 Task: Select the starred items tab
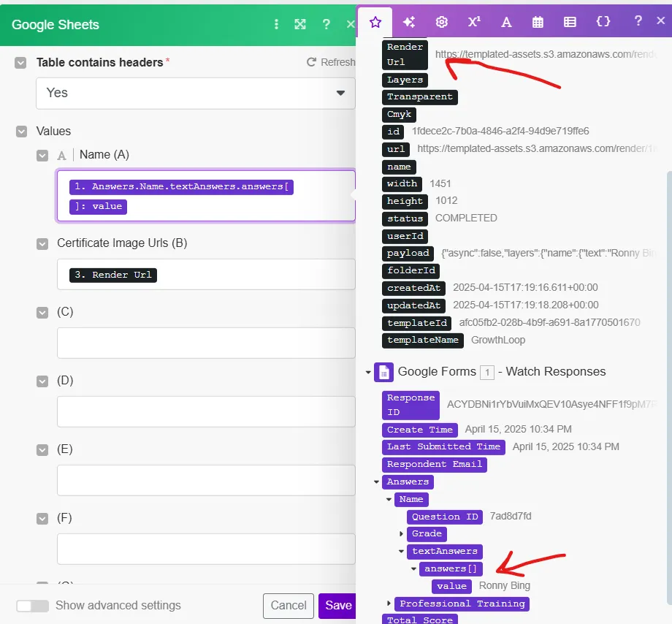375,22
